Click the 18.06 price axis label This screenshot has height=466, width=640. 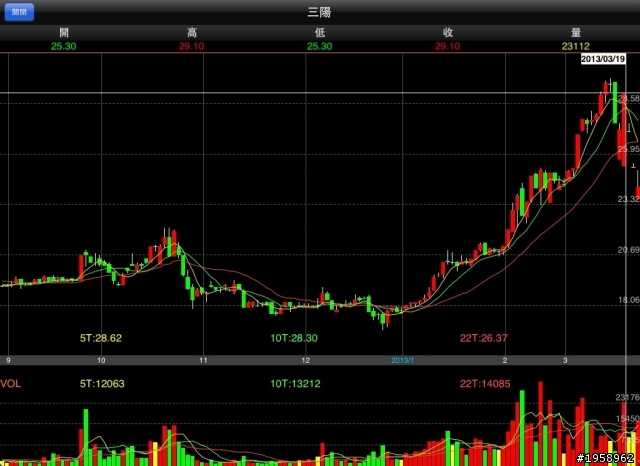coord(629,300)
